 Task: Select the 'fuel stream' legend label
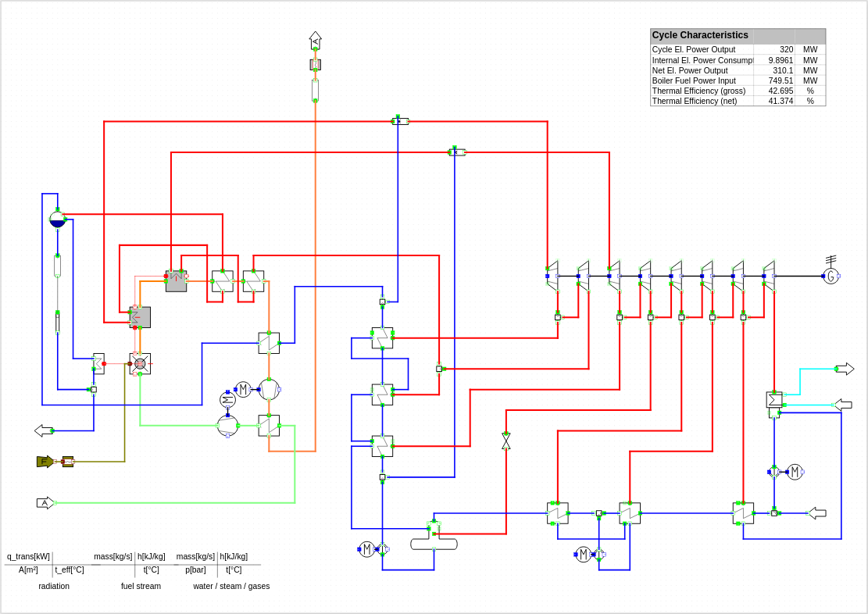point(141,586)
